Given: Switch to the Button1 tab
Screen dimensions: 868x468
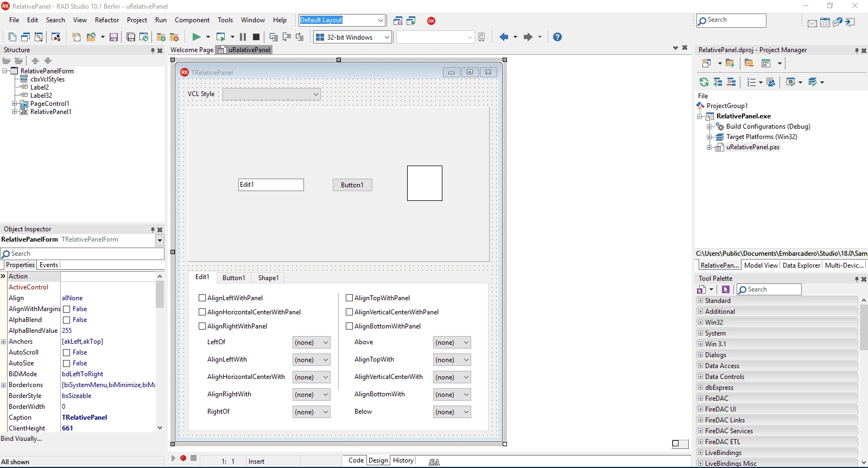Looking at the screenshot, I should pos(233,277).
